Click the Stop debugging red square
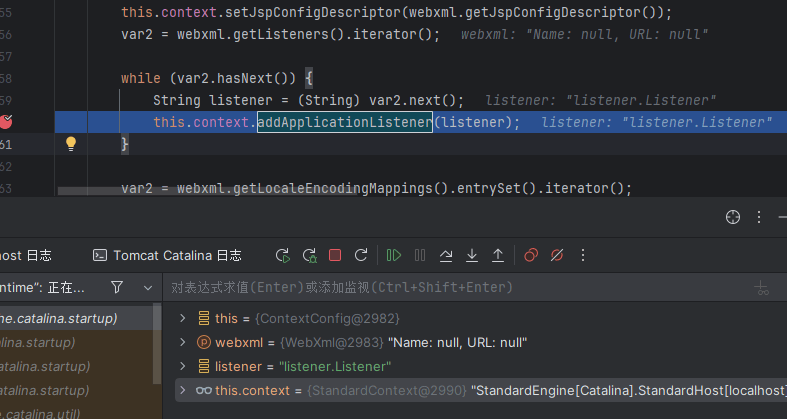This screenshot has width=787, height=419. pyautogui.click(x=335, y=256)
